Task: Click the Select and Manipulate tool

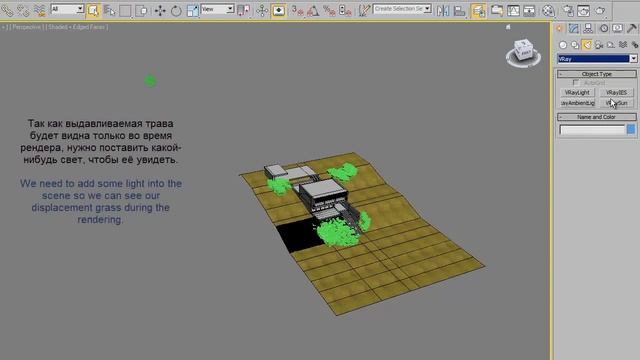Action: tap(262, 11)
